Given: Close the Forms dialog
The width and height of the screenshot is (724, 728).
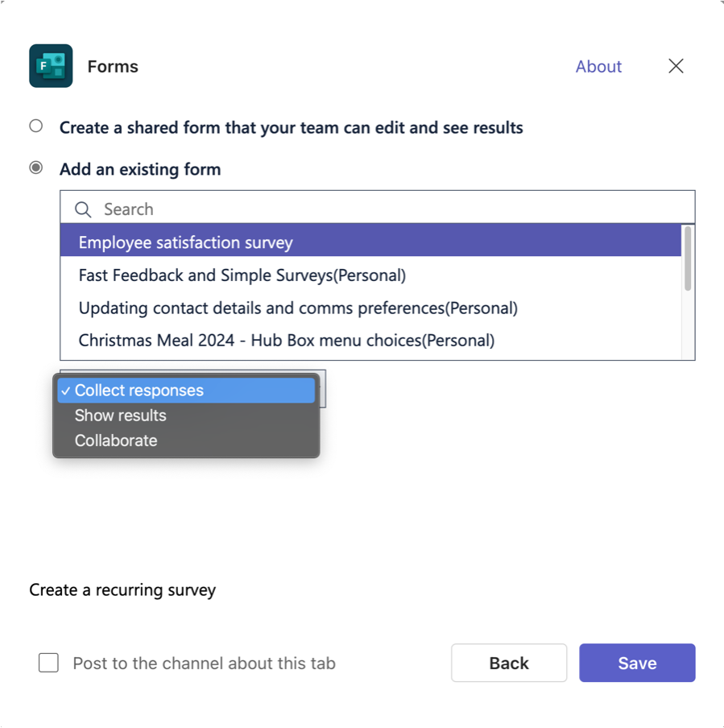Looking at the screenshot, I should pyautogui.click(x=676, y=66).
